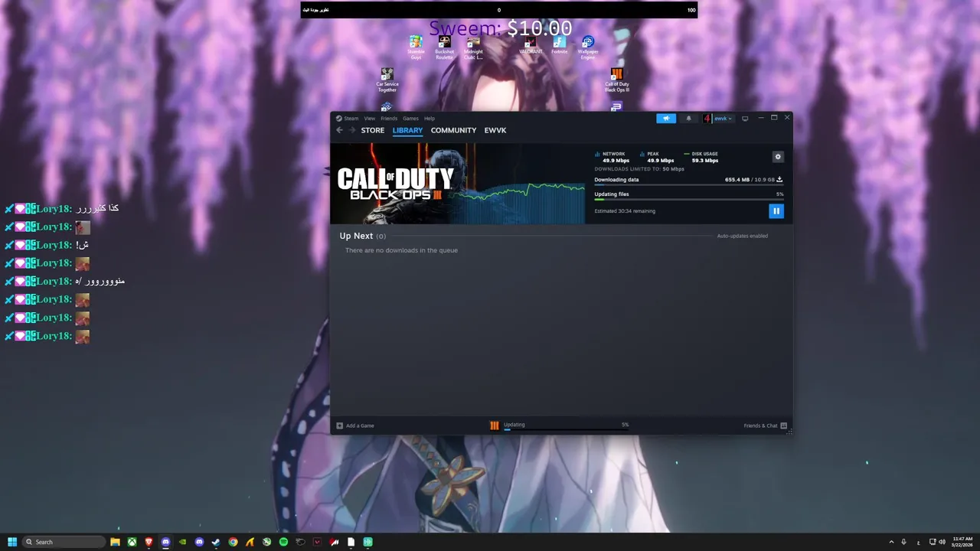Select the VALORANT desktop shortcut
Viewport: 980px width, 551px height.
(531, 45)
